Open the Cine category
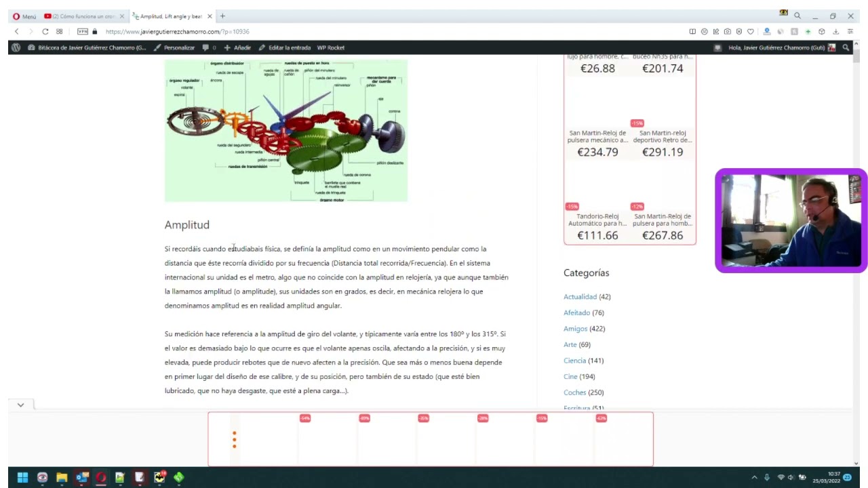The width and height of the screenshot is (868, 488). 570,376
